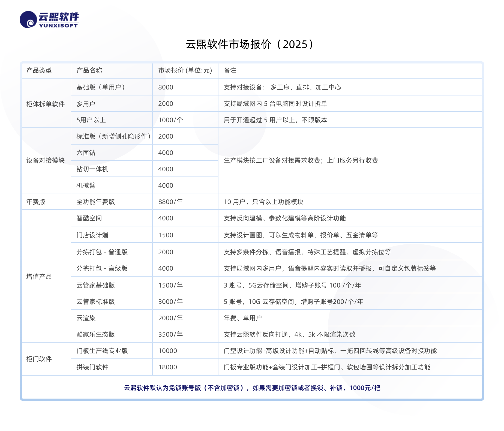The image size is (504, 431).
Task: Click the 酷家乐生态版 product cell
Action: point(96,334)
